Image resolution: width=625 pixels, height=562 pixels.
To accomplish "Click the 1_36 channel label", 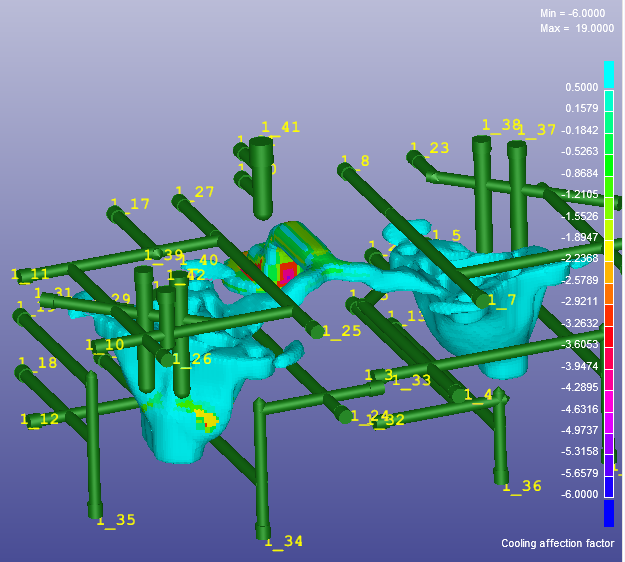I will click(x=521, y=487).
